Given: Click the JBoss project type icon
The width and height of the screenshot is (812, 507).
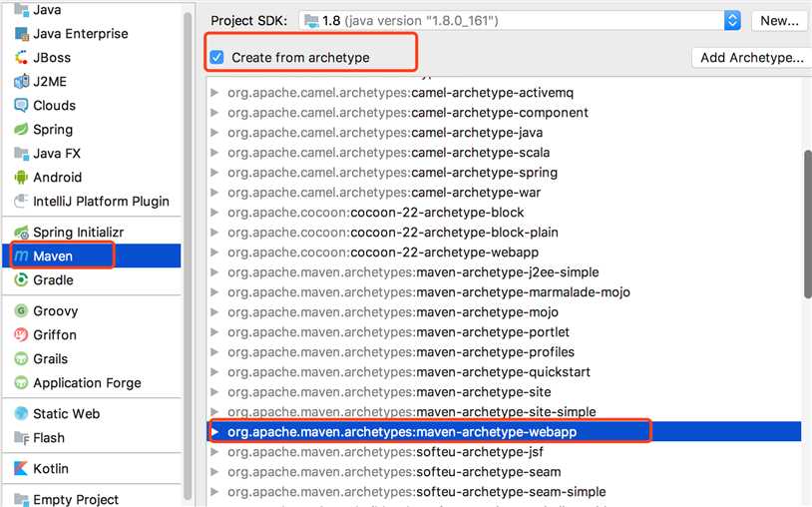Looking at the screenshot, I should tap(21, 58).
